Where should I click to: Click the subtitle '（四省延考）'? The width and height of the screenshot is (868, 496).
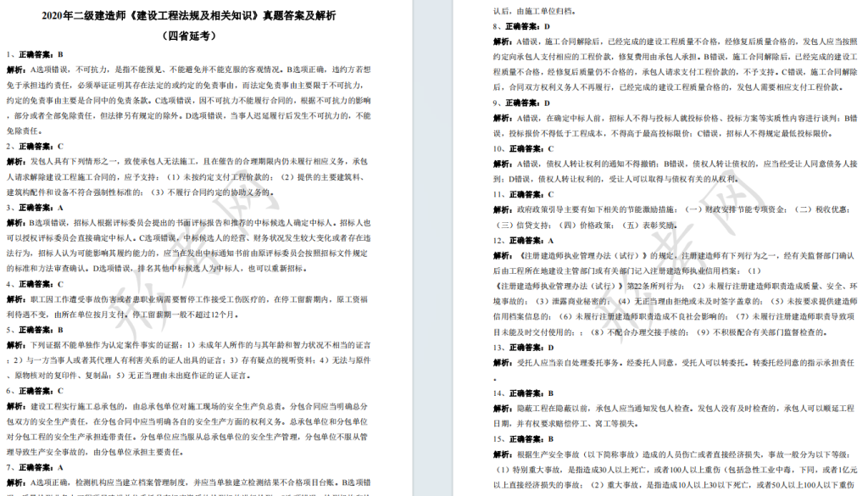pyautogui.click(x=189, y=36)
